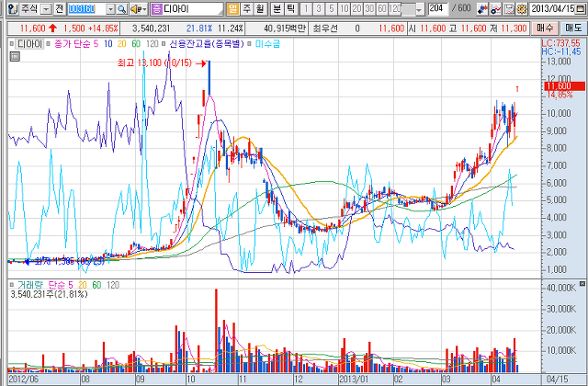The height and width of the screenshot is (386, 588).
Task: Select the 30 interval button
Action: 369,9
